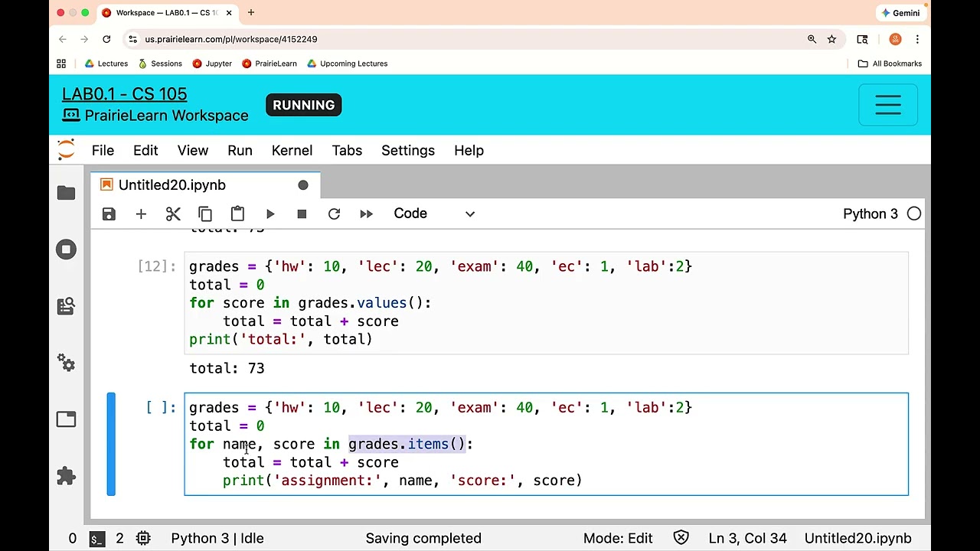Open the Run menu
This screenshot has width=980, height=551.
click(240, 151)
